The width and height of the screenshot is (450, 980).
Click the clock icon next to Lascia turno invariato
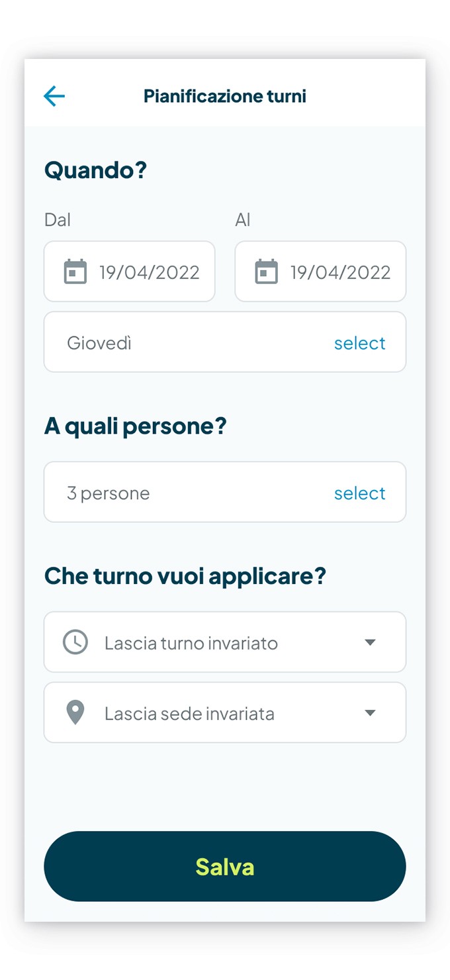[x=75, y=642]
